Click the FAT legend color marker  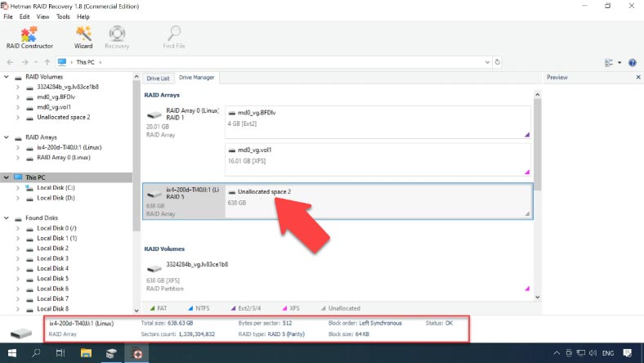152,308
